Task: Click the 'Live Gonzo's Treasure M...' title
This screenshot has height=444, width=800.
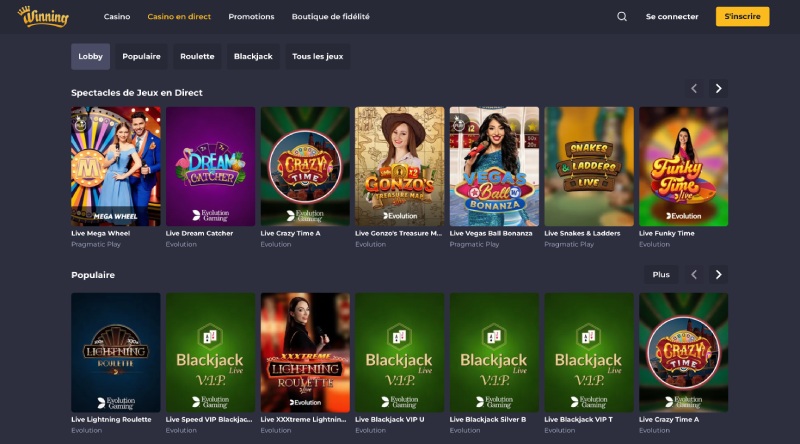Action: tap(398, 233)
